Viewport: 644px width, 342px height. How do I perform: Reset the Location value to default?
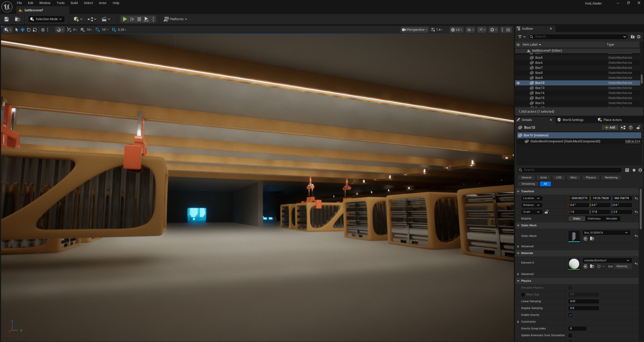click(636, 198)
